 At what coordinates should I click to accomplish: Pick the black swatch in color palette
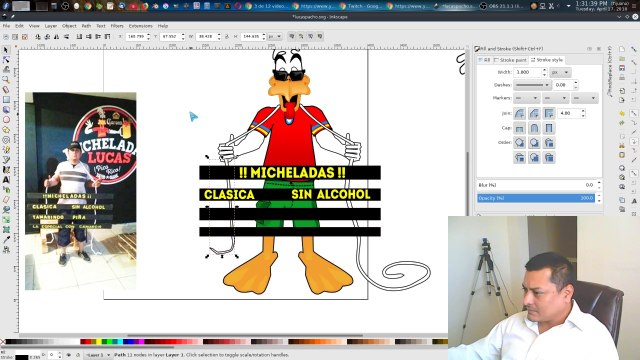click(10, 342)
